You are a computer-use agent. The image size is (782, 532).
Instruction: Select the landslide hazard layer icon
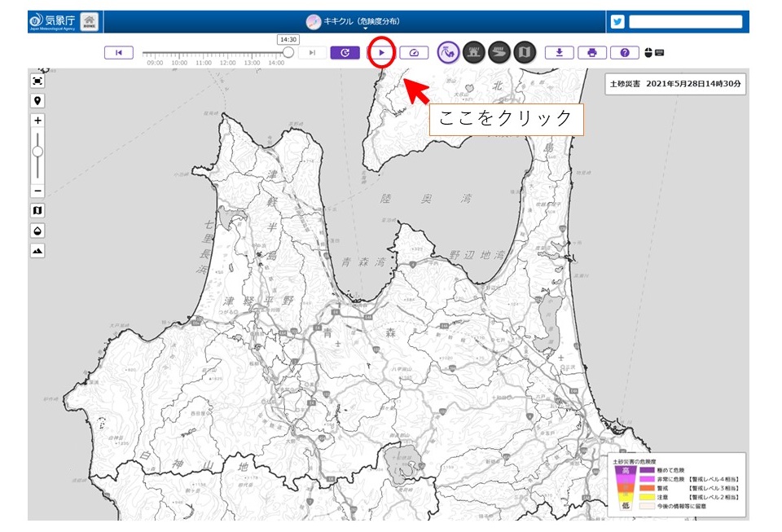[448, 52]
